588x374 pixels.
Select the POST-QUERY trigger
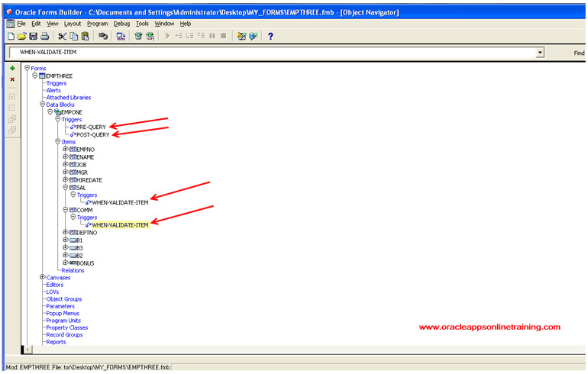93,135
